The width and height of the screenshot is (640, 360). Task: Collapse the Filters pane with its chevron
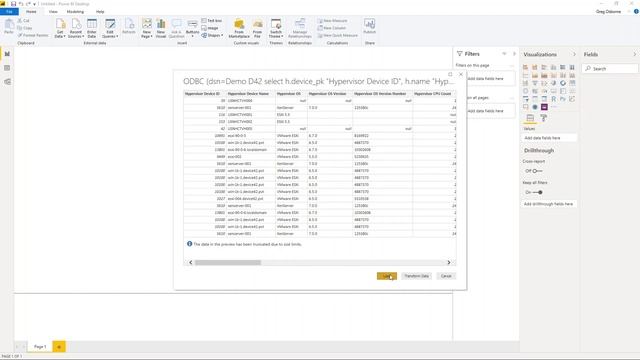514,54
